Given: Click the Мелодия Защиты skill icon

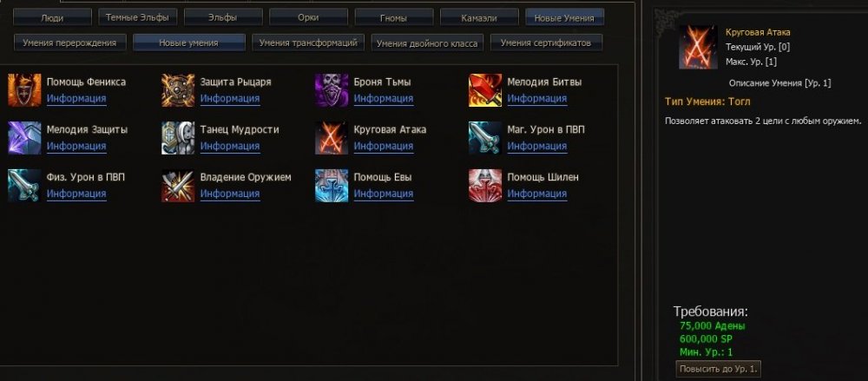Looking at the screenshot, I should coord(24,138).
